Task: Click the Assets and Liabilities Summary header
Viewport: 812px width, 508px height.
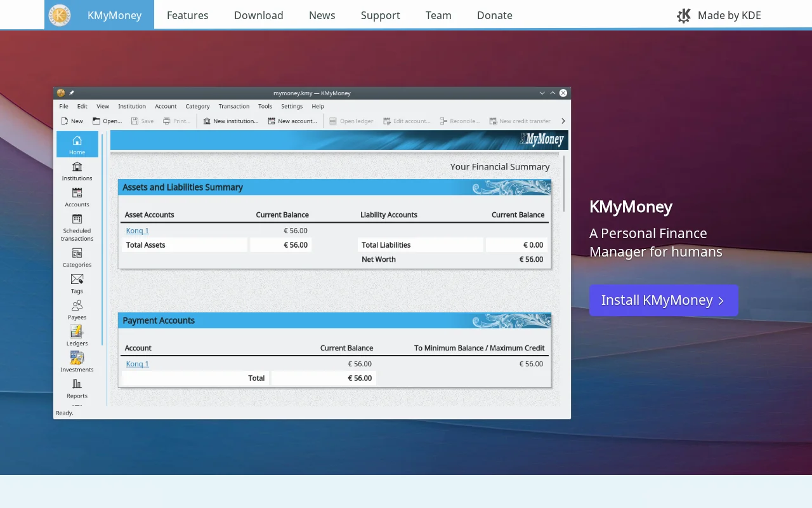Action: 334,187
